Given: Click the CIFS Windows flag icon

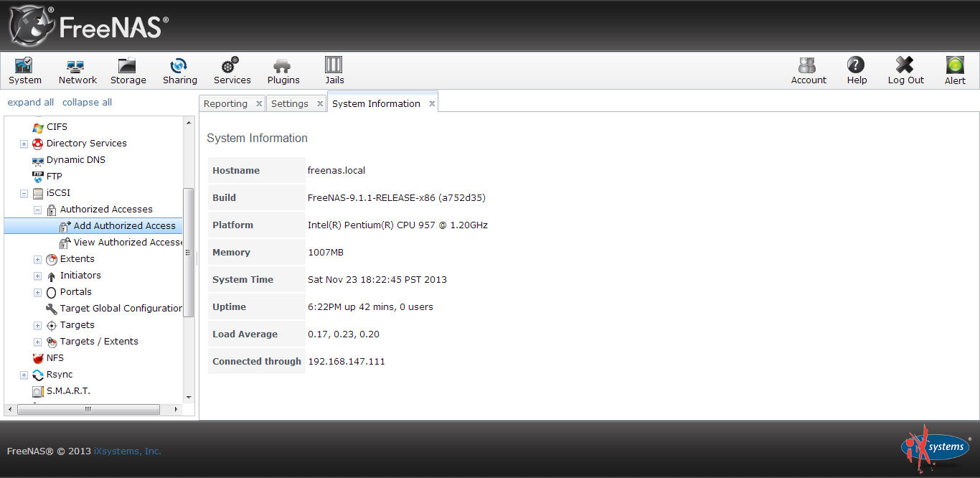Looking at the screenshot, I should point(38,127).
